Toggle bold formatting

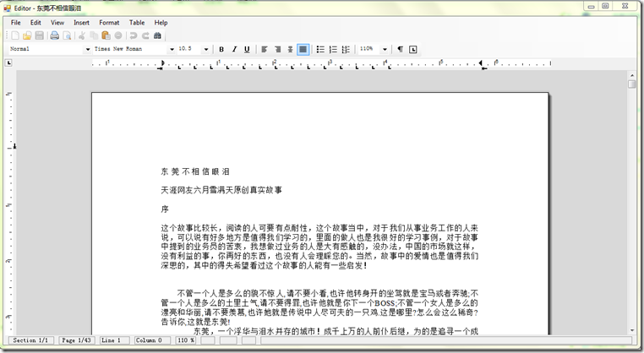tap(221, 49)
